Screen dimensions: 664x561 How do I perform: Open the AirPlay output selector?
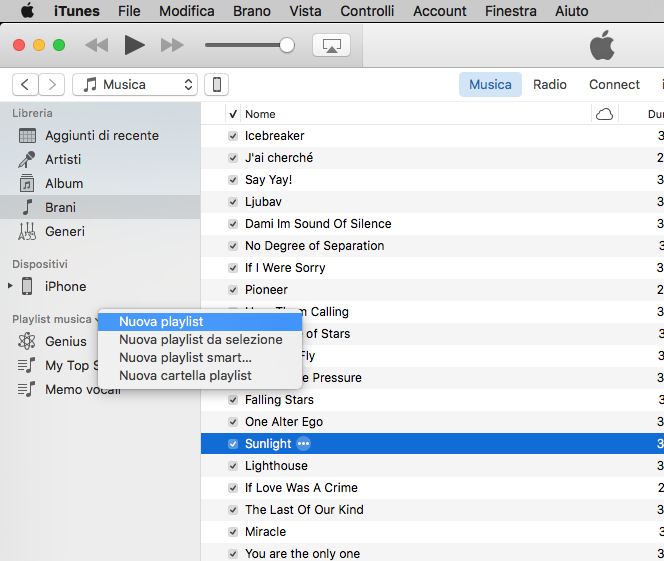point(331,45)
